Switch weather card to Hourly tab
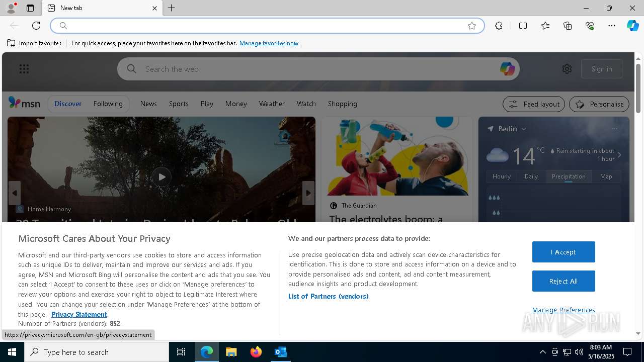 501,176
